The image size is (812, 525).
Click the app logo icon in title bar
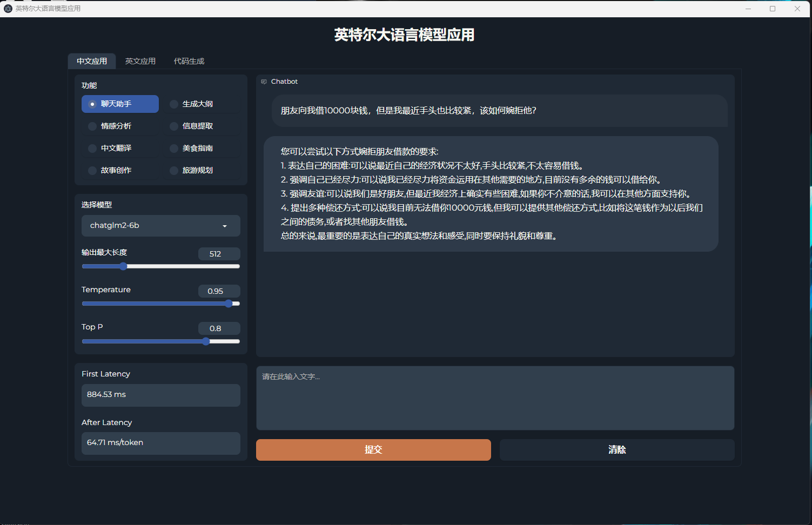pyautogui.click(x=8, y=9)
